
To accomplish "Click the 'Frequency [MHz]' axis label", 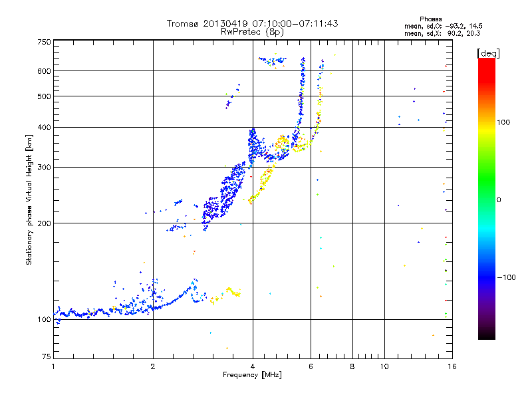I will [x=252, y=375].
